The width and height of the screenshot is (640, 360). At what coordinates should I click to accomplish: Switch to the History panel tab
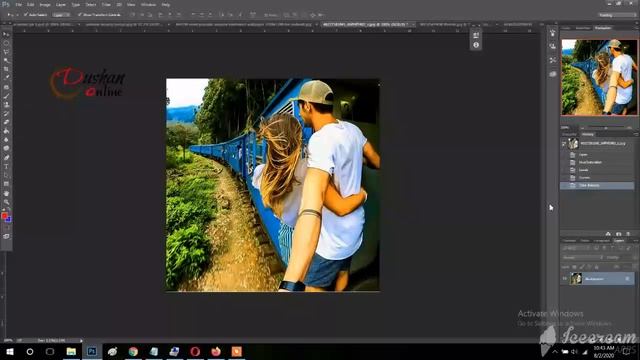point(588,134)
